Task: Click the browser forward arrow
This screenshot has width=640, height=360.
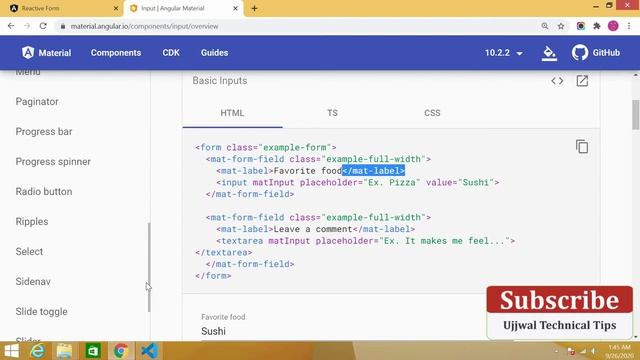Action: (27, 26)
